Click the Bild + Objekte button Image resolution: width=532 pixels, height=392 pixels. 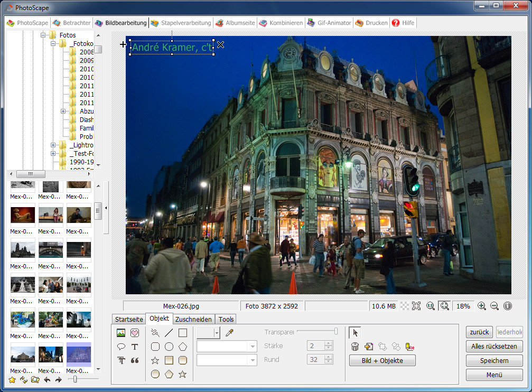point(382,360)
